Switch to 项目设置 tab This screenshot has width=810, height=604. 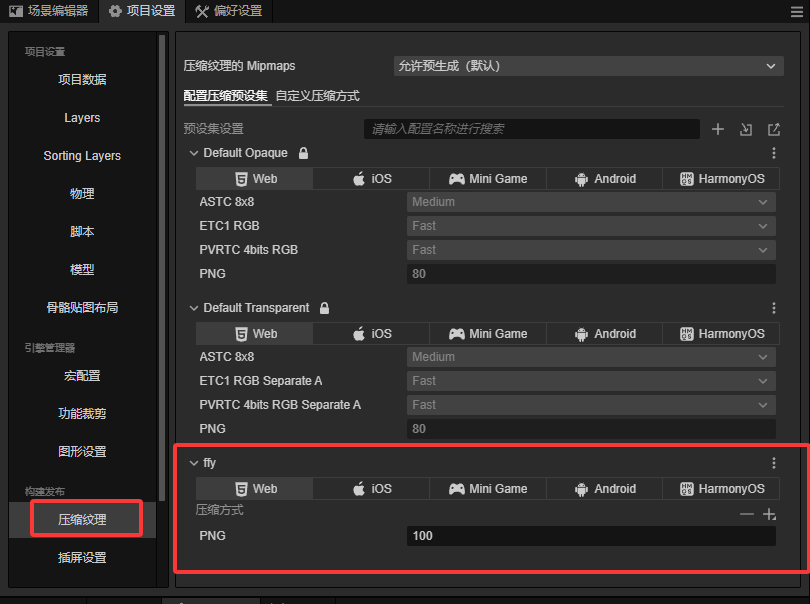142,11
